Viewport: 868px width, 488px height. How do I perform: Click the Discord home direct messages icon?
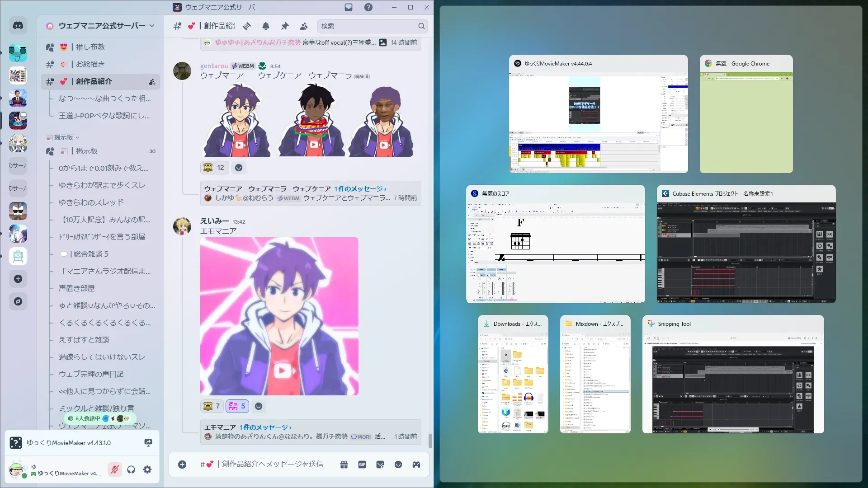18,26
